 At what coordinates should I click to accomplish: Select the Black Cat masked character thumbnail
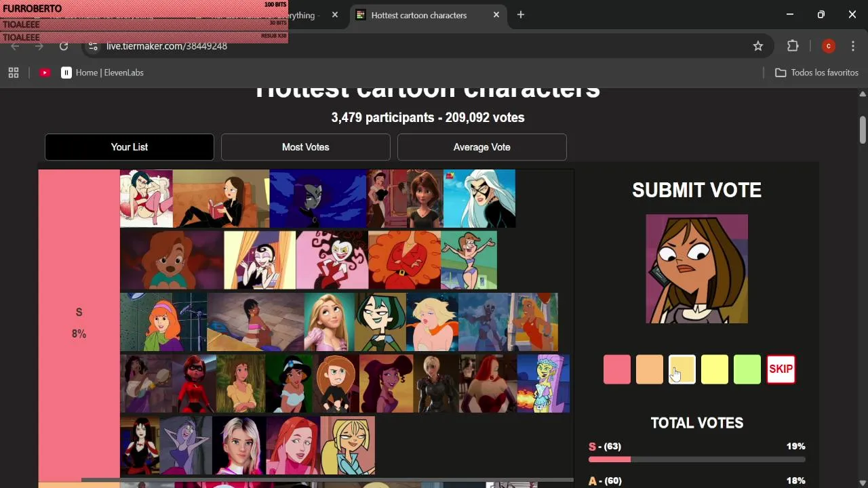coord(479,199)
